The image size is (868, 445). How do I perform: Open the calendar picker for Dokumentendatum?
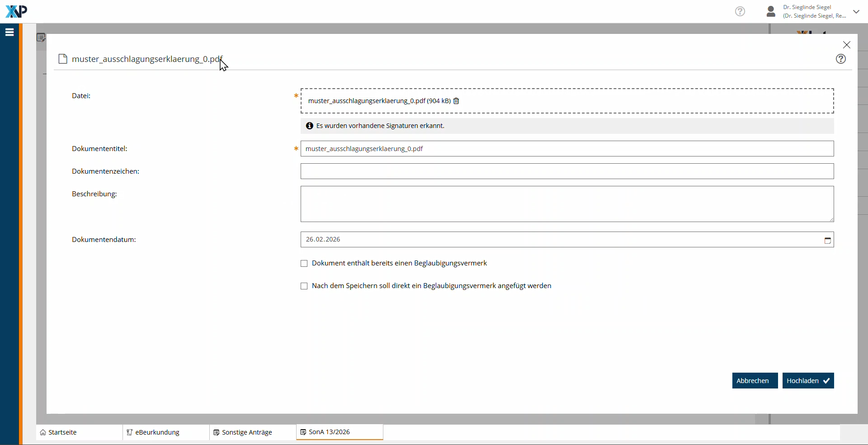pyautogui.click(x=827, y=240)
